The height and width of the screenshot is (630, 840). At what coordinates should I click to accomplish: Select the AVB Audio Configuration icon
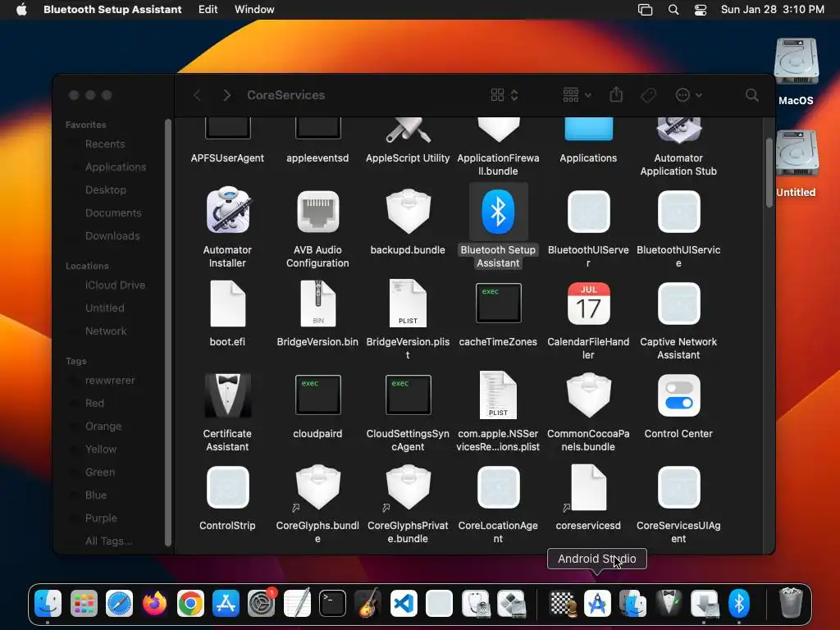click(x=317, y=211)
